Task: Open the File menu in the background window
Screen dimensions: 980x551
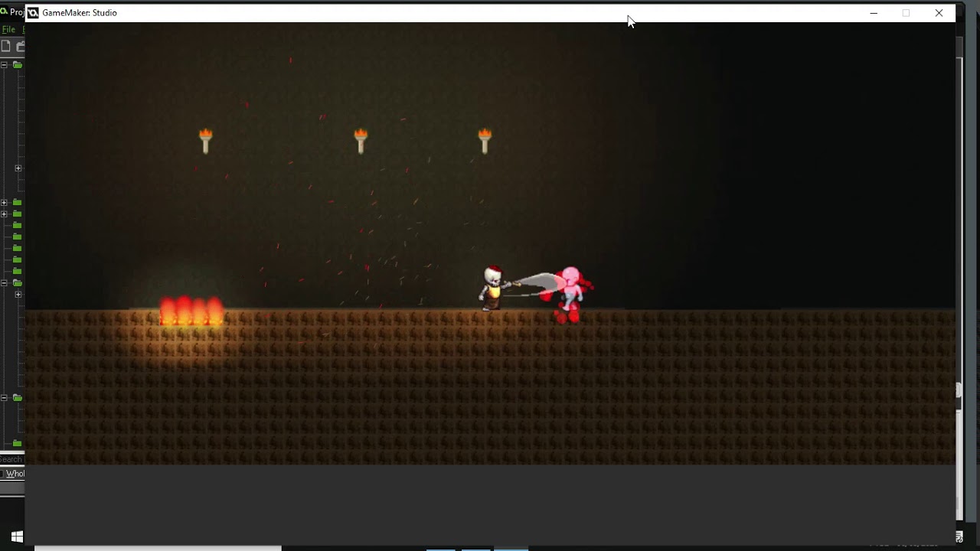Action: click(8, 29)
